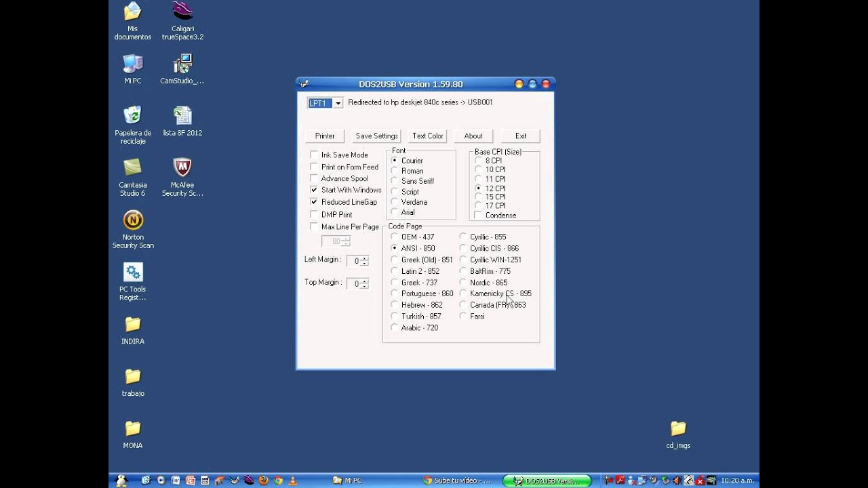The width and height of the screenshot is (868, 488).
Task: Open PC Tools Registry shortcut
Action: click(133, 282)
